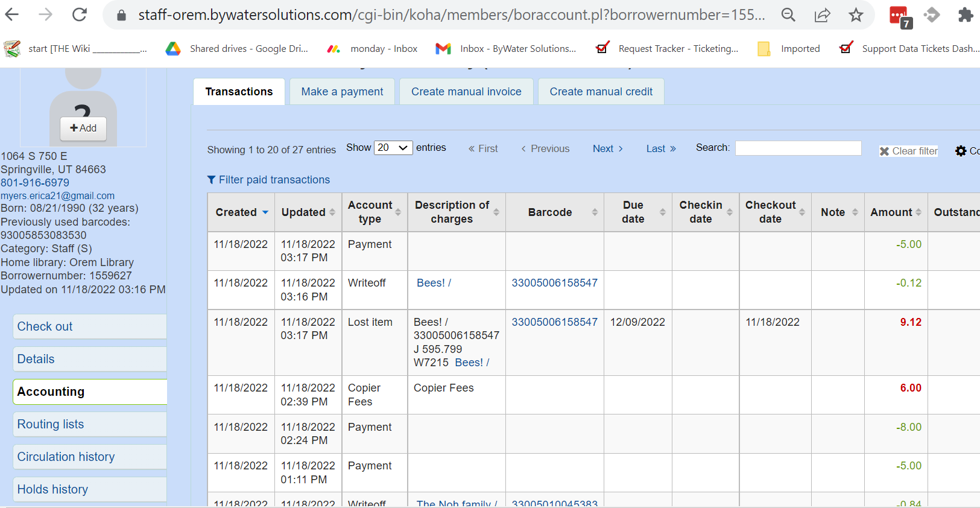Open Gmail Inbox bookmark
The width and height of the screenshot is (980, 508).
[505, 49]
